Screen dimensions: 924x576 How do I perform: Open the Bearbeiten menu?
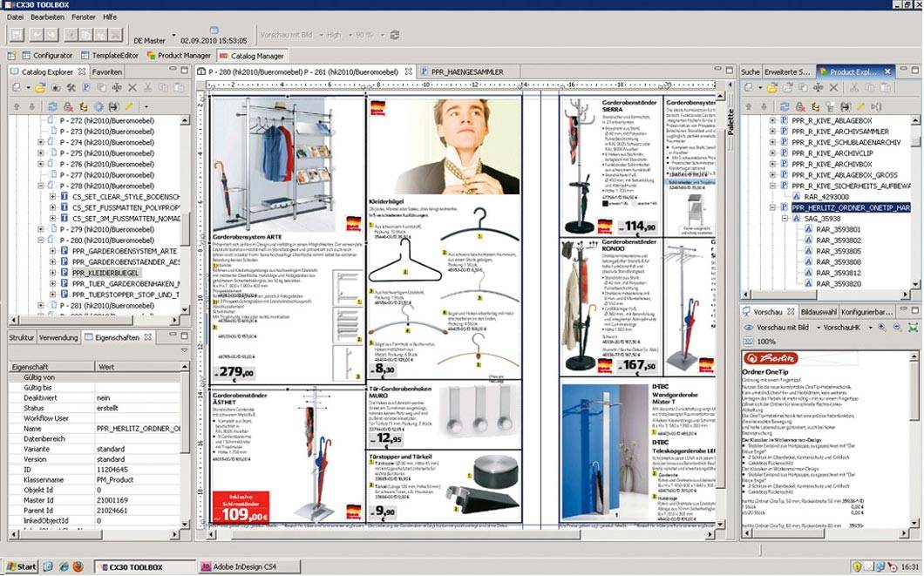click(47, 17)
